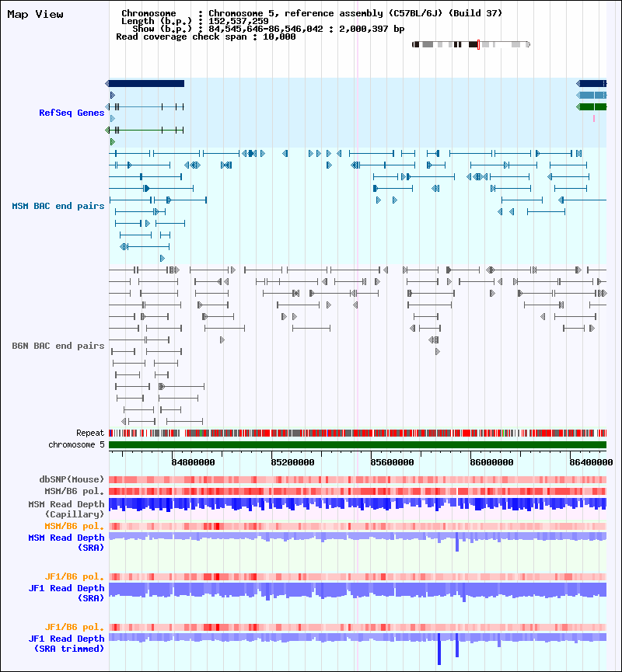
Task: Click the Show (b.p.) range text
Action: pos(268,30)
